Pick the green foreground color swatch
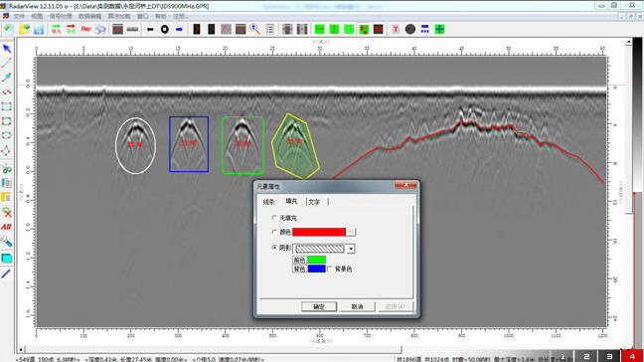 coord(317,260)
